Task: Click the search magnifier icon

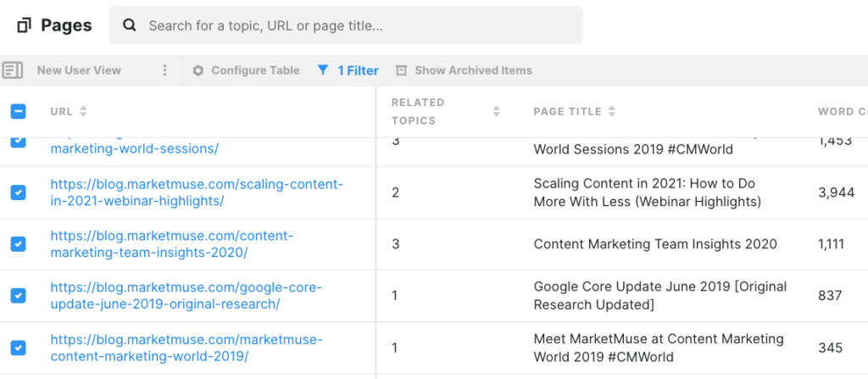Action: [x=130, y=25]
